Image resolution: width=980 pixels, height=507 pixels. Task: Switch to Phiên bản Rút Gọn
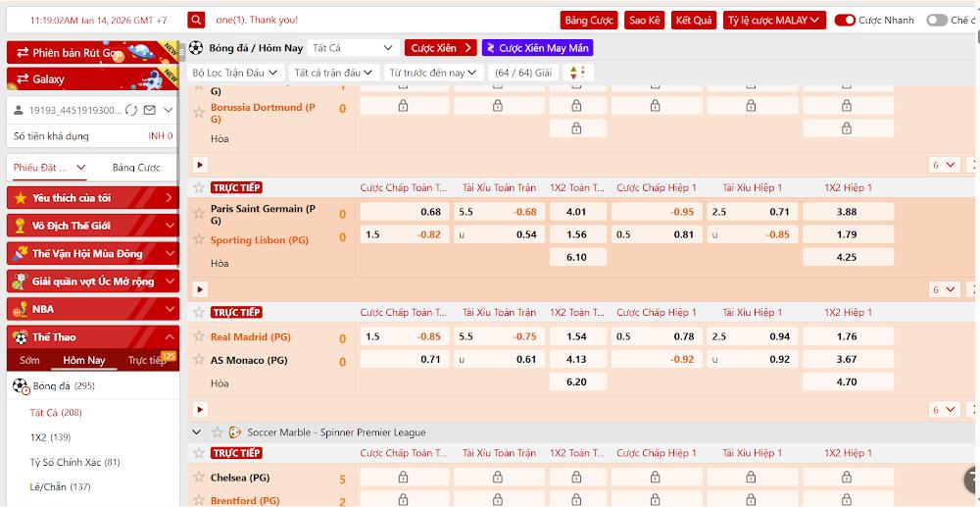tap(92, 53)
